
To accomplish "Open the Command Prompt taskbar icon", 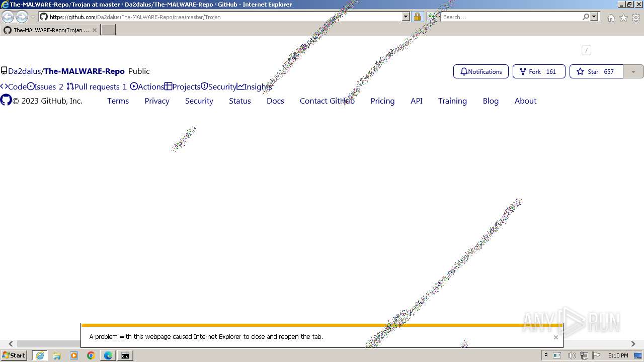I will 125,355.
